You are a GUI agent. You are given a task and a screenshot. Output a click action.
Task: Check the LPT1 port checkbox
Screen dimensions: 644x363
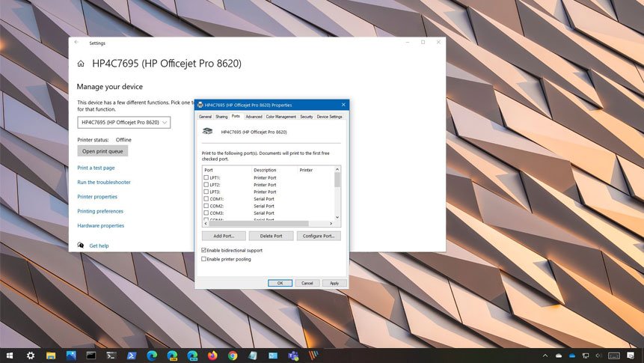click(x=206, y=177)
